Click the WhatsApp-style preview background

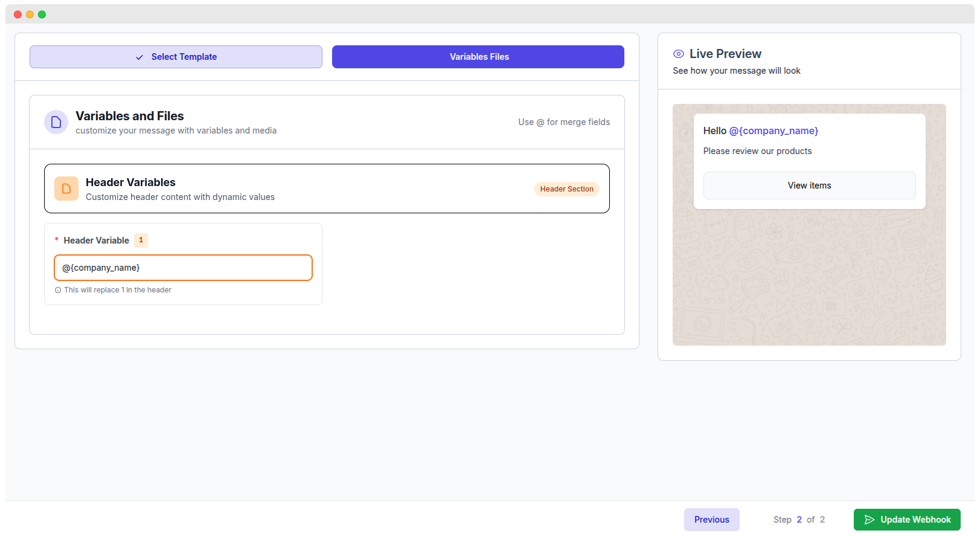point(809,284)
